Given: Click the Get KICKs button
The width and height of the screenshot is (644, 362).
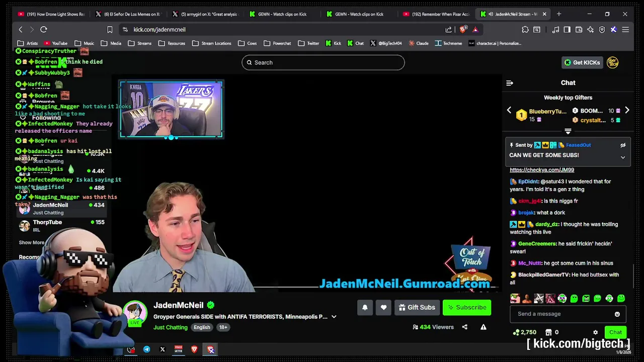Looking at the screenshot, I should [582, 62].
